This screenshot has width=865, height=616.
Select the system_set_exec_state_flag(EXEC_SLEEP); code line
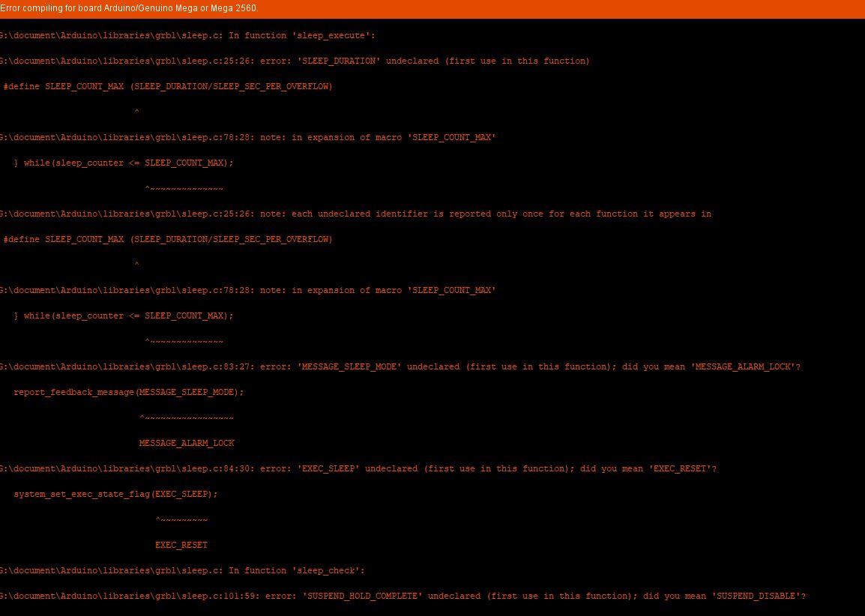(x=116, y=494)
